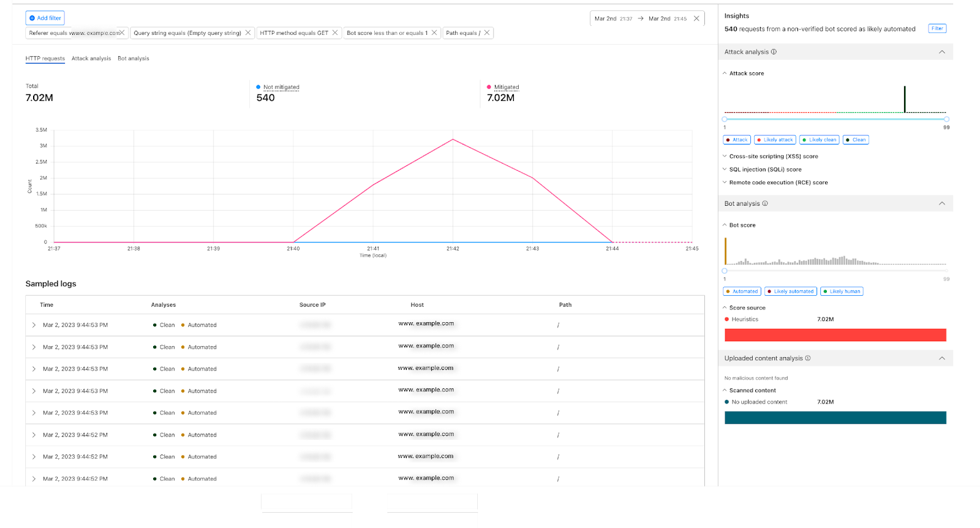Click the Mitigated 7.02M value
980x528 pixels.
501,98
